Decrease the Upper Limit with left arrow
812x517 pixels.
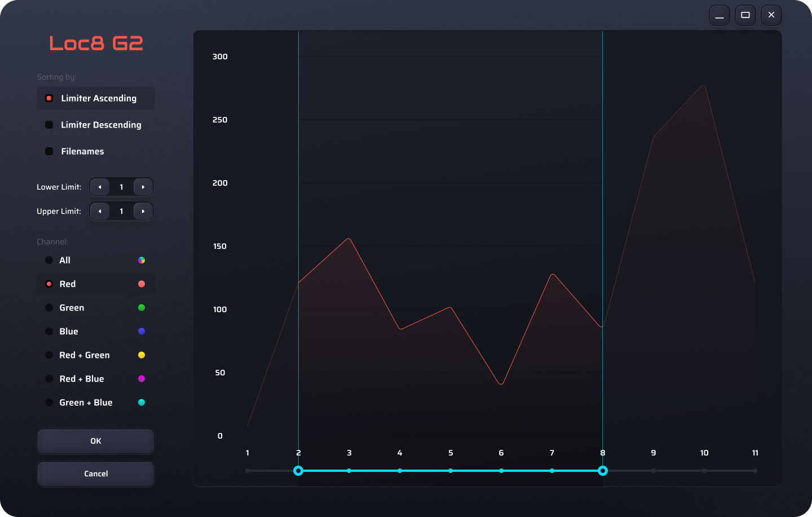(100, 211)
